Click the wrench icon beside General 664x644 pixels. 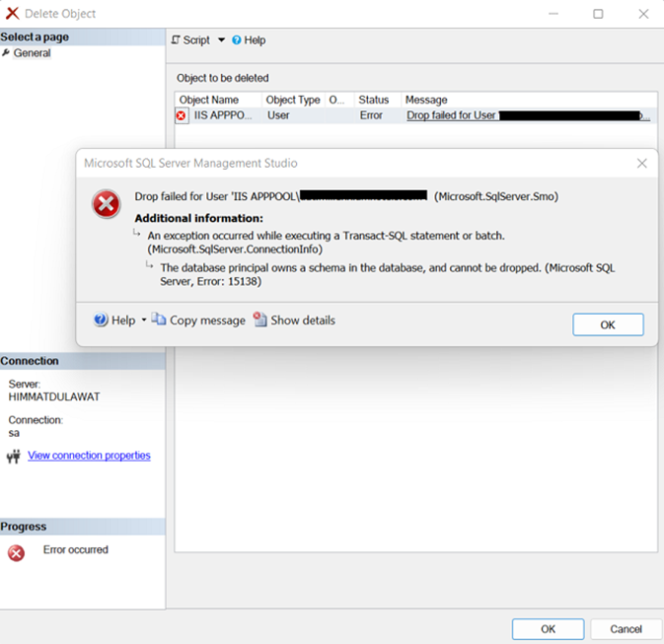6,52
